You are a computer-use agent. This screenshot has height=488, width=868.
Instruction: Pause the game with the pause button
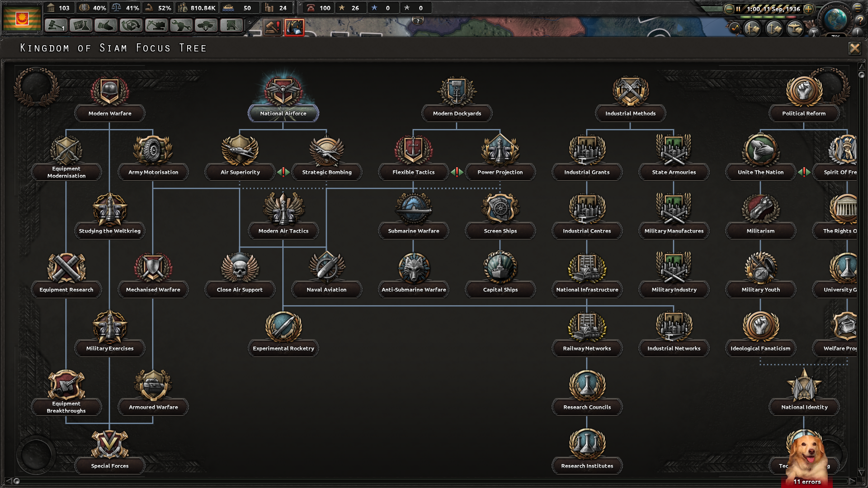point(738,9)
